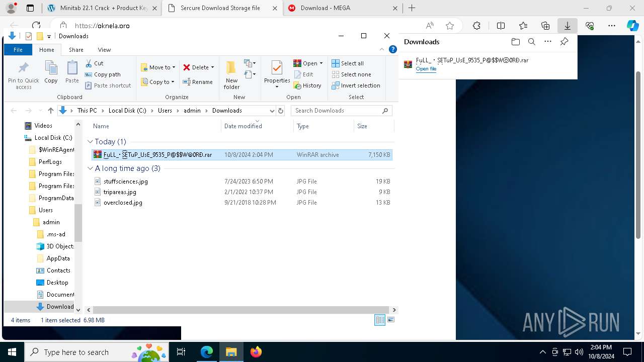This screenshot has height=362, width=644.
Task: Click Cut in Clipboard group
Action: (x=94, y=63)
